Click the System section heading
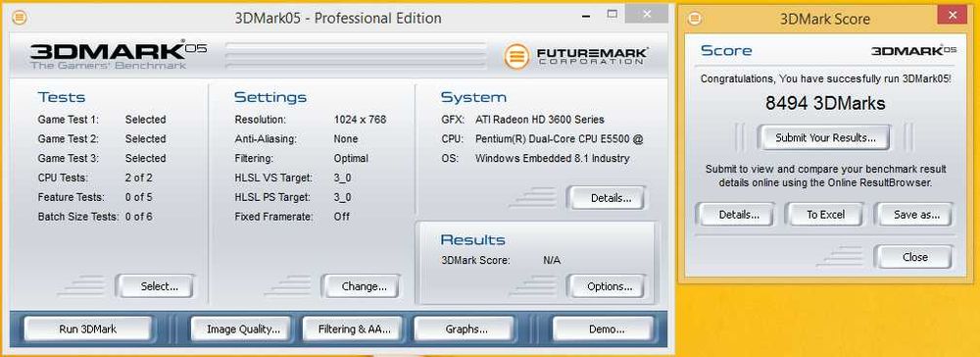 [x=473, y=97]
